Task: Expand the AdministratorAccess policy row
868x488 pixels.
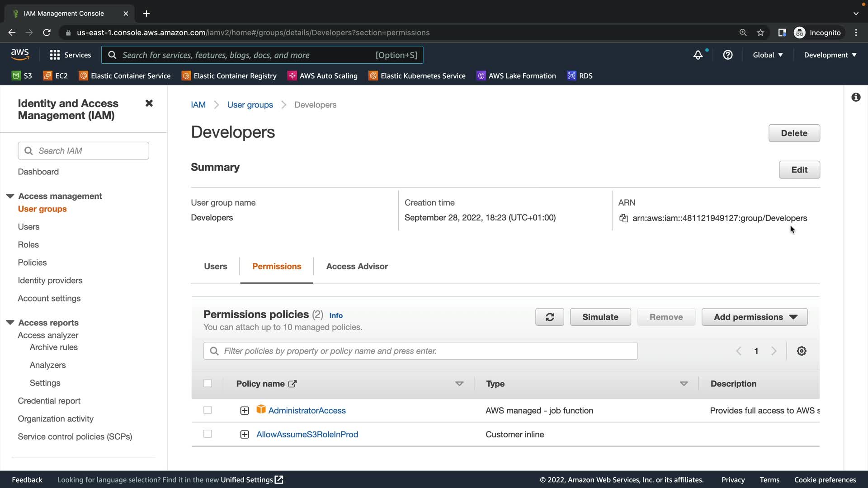Action: coord(245,411)
